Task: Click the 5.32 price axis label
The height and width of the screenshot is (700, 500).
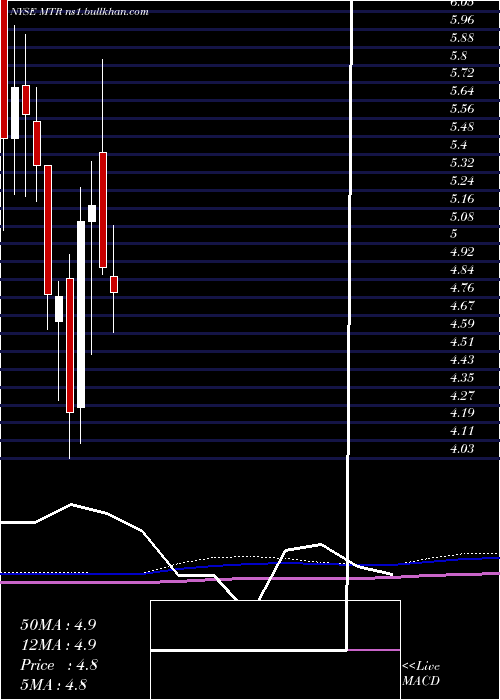Action: [462, 162]
